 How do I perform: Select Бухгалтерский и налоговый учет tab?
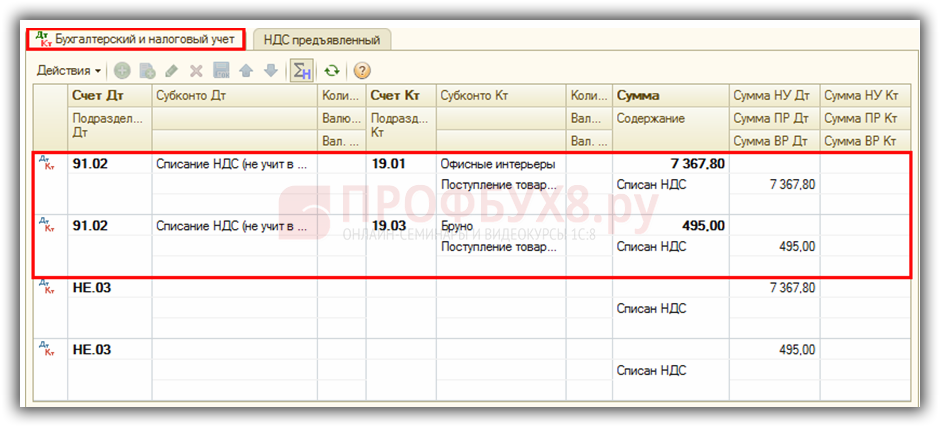[136, 39]
